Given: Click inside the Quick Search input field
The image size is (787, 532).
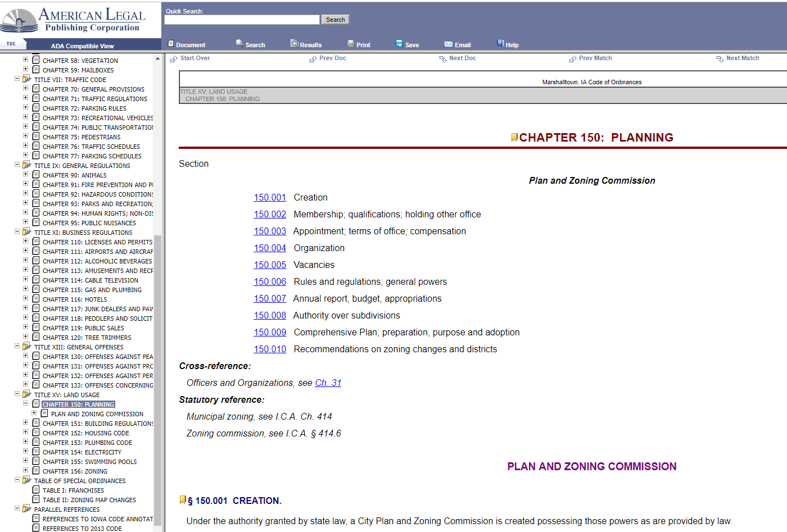Looking at the screenshot, I should [241, 19].
